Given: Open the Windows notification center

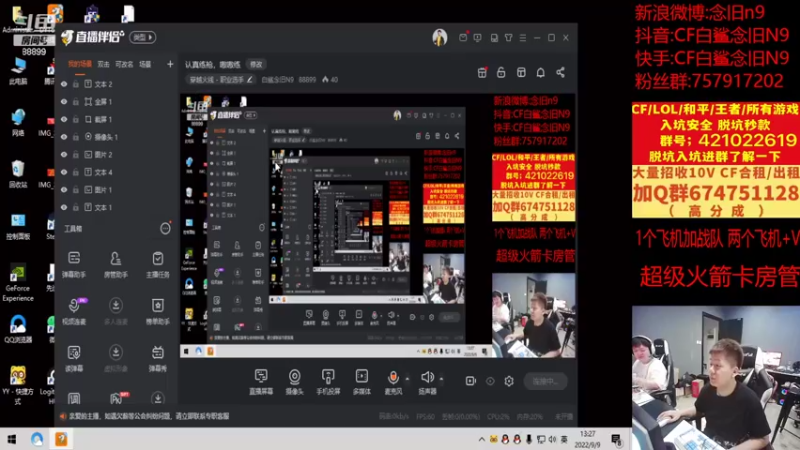Looking at the screenshot, I should click(x=616, y=439).
